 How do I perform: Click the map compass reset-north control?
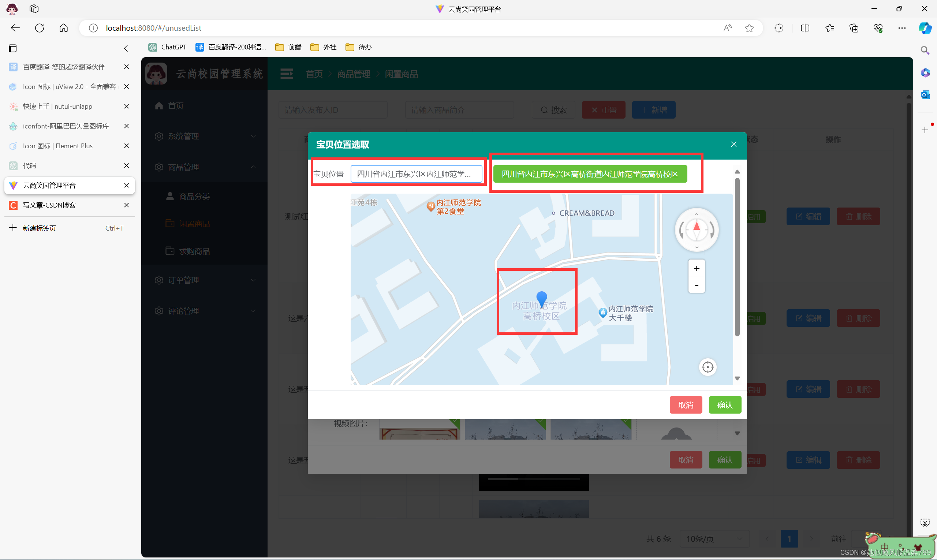[x=696, y=229]
